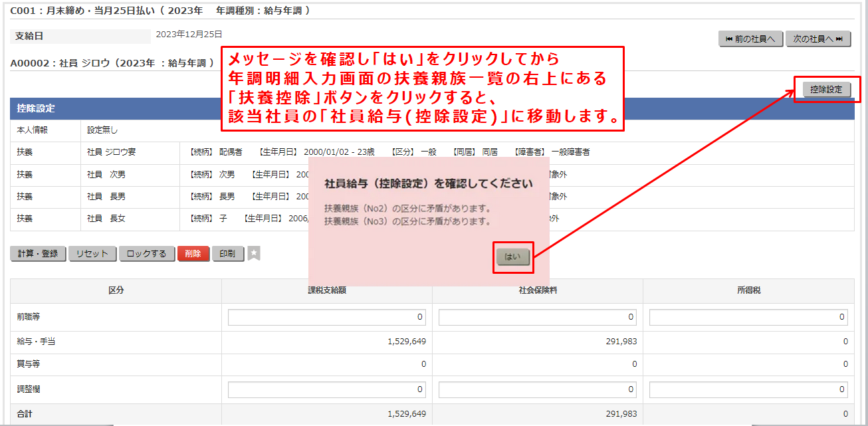Click the 計算・登録 calculate and register button

(x=38, y=253)
